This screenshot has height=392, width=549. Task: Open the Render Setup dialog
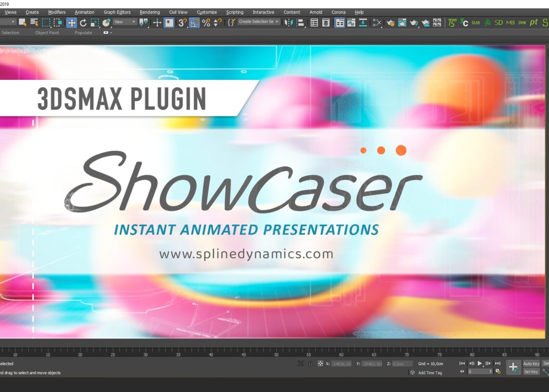pos(391,22)
